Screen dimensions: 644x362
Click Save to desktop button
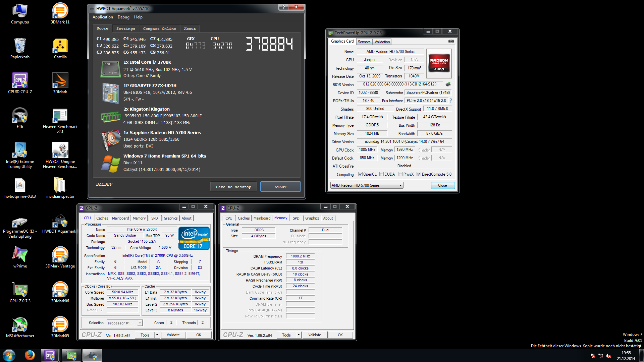(x=234, y=187)
